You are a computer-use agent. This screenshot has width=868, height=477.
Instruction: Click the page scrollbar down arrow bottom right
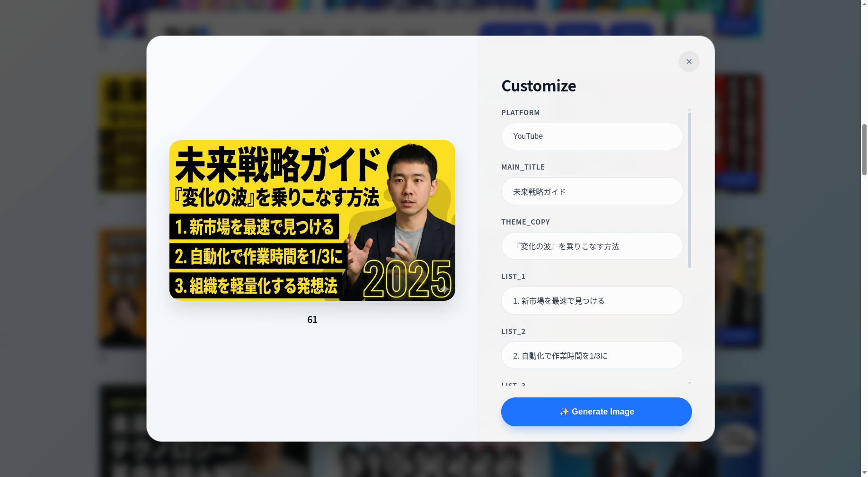863,473
